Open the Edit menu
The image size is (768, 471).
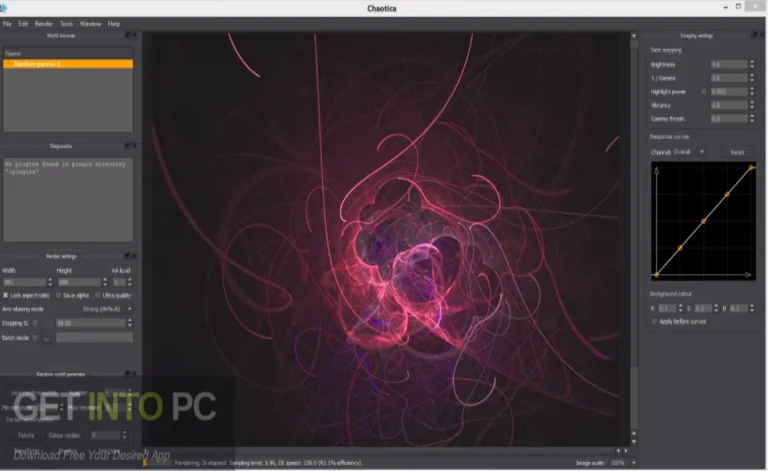coord(23,24)
